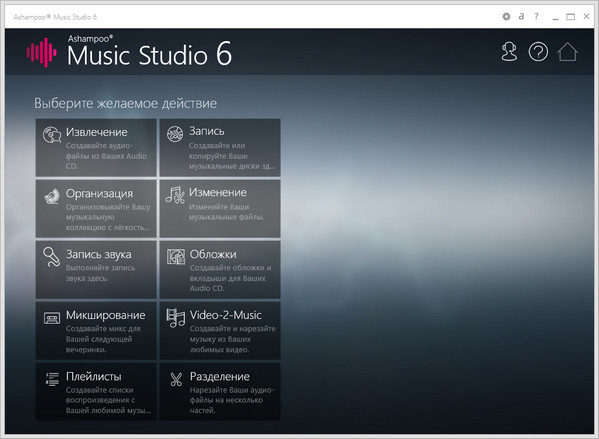The width and height of the screenshot is (599, 439).
Task: Click the small question mark in title bar
Action: [x=536, y=16]
